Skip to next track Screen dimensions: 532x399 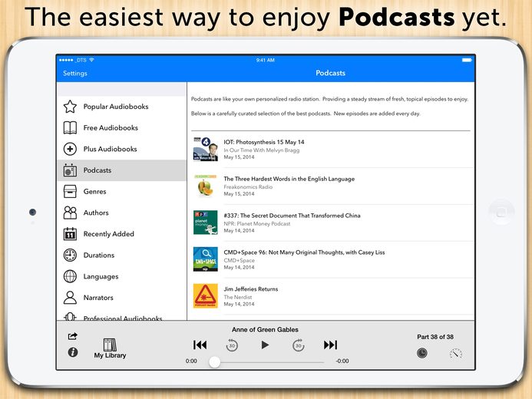pyautogui.click(x=330, y=345)
